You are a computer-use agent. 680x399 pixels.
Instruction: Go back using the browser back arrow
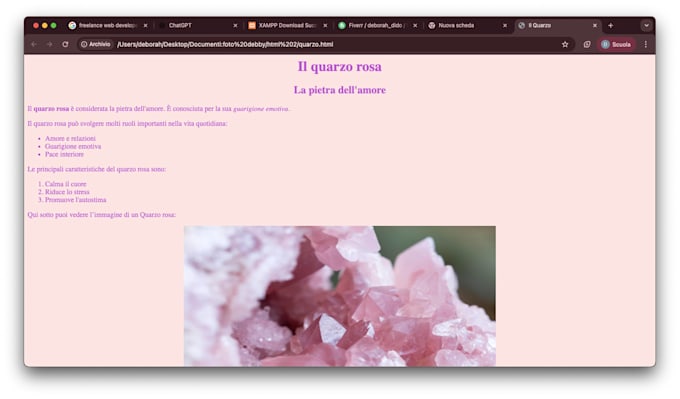coord(34,44)
